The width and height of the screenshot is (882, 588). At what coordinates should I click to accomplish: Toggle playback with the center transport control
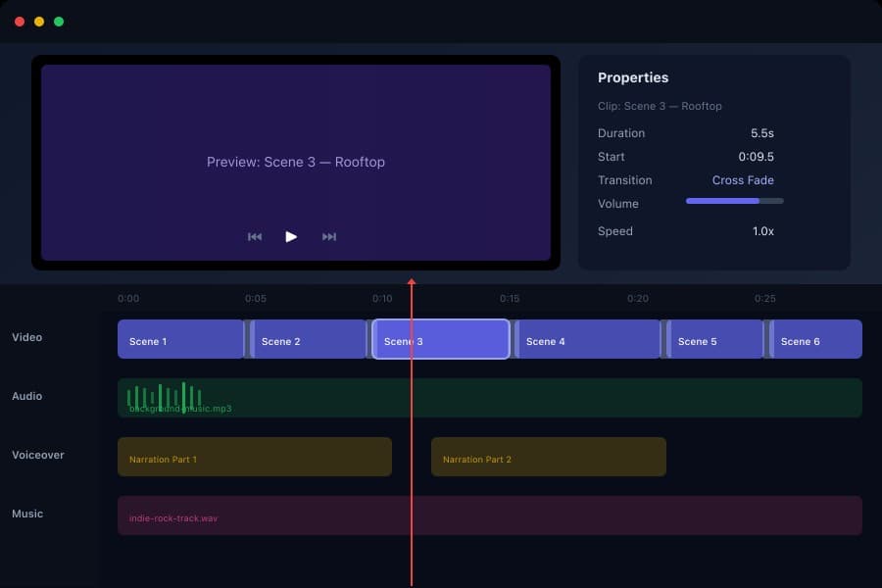(x=291, y=235)
